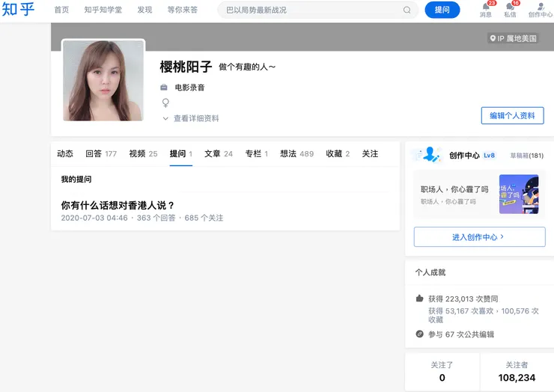Click the search magnifier icon
Image resolution: width=554 pixels, height=392 pixels.
[x=407, y=10]
